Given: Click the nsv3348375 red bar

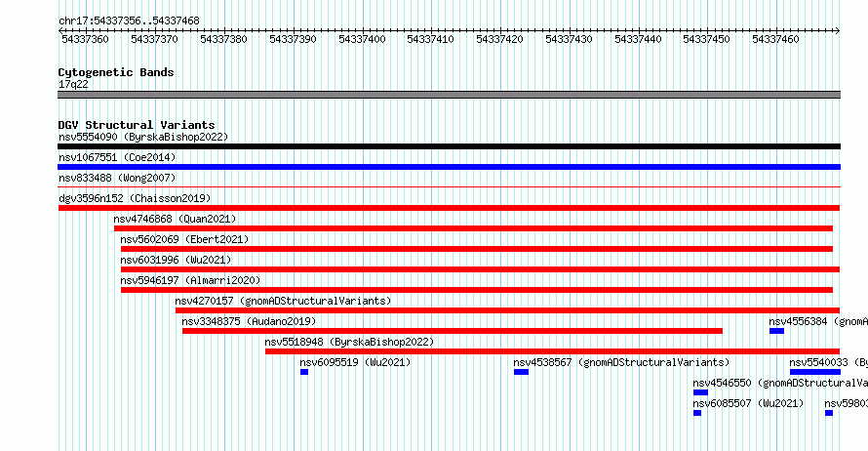Looking at the screenshot, I should pyautogui.click(x=453, y=331).
